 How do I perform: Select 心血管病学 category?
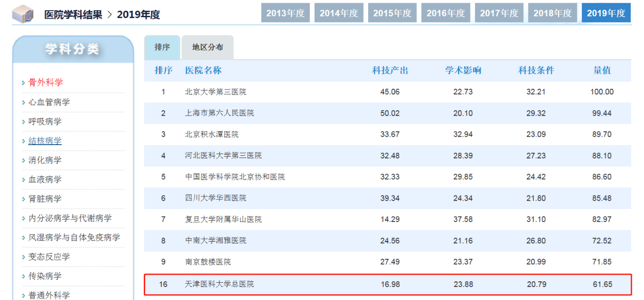(49, 102)
